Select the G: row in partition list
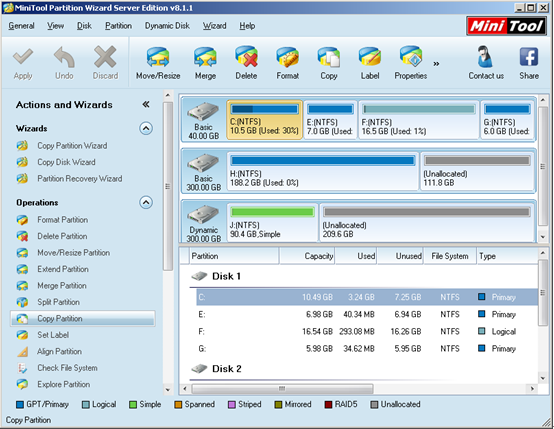 pyautogui.click(x=367, y=349)
